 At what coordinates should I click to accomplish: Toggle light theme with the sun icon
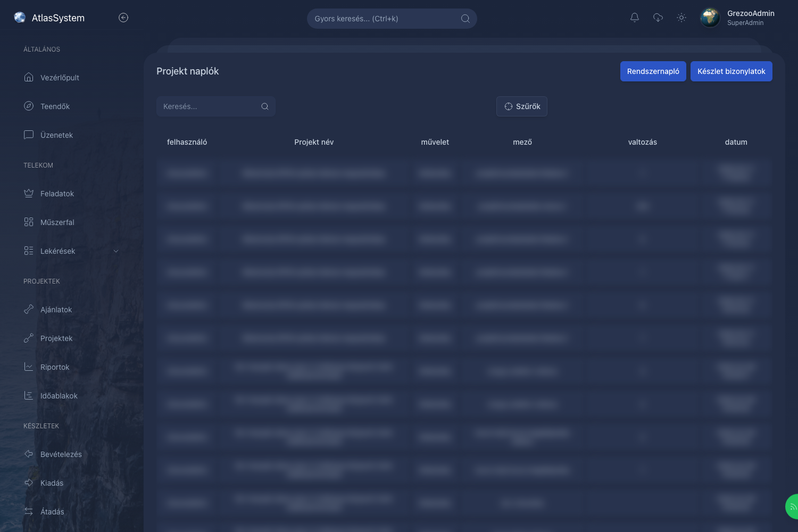[681, 18]
